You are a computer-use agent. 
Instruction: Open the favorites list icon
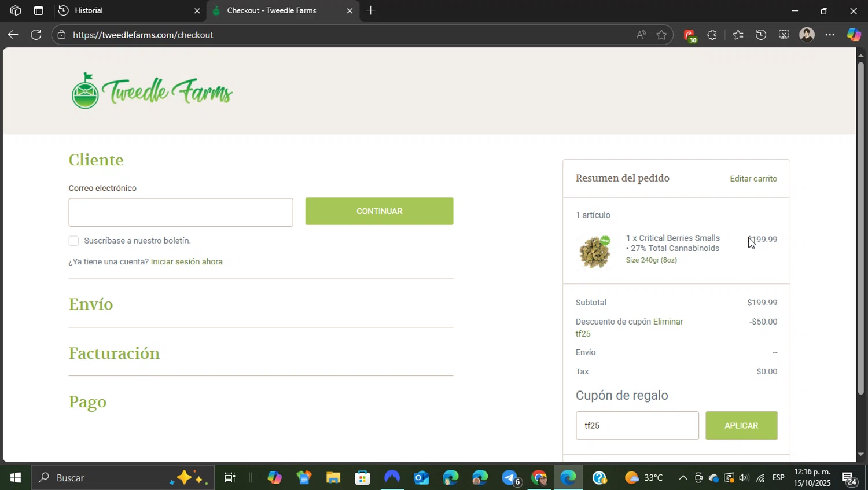click(x=738, y=35)
